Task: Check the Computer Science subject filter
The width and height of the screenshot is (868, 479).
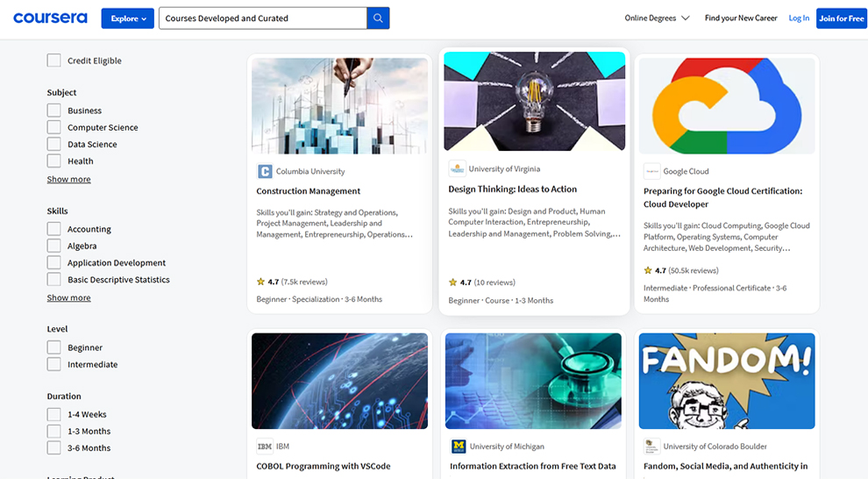Action: coord(53,127)
